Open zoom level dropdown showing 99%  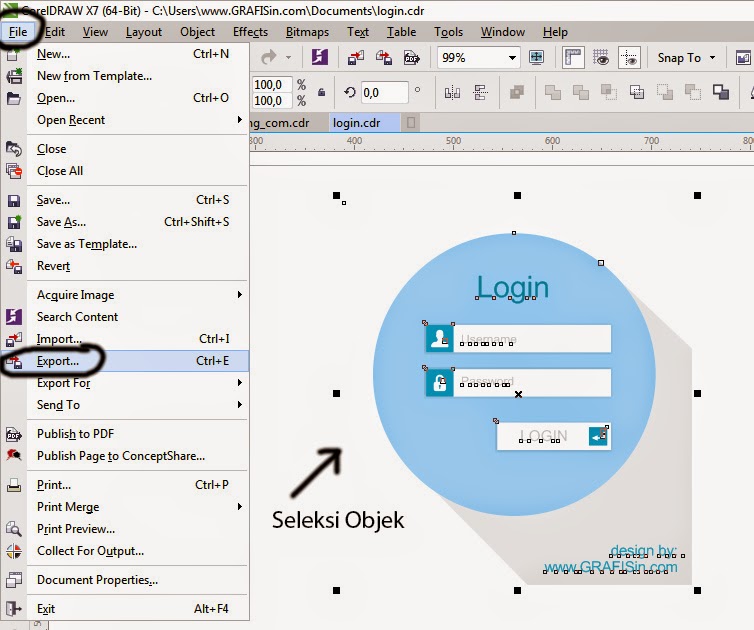point(513,58)
